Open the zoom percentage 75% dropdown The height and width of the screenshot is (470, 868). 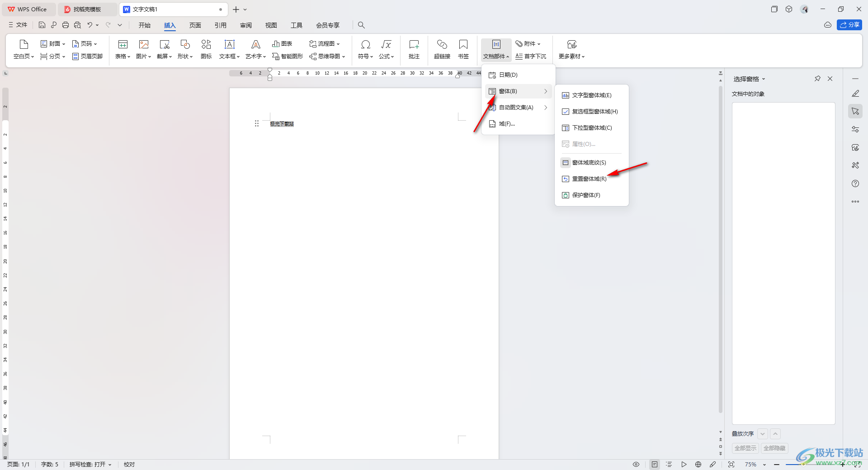pos(764,465)
